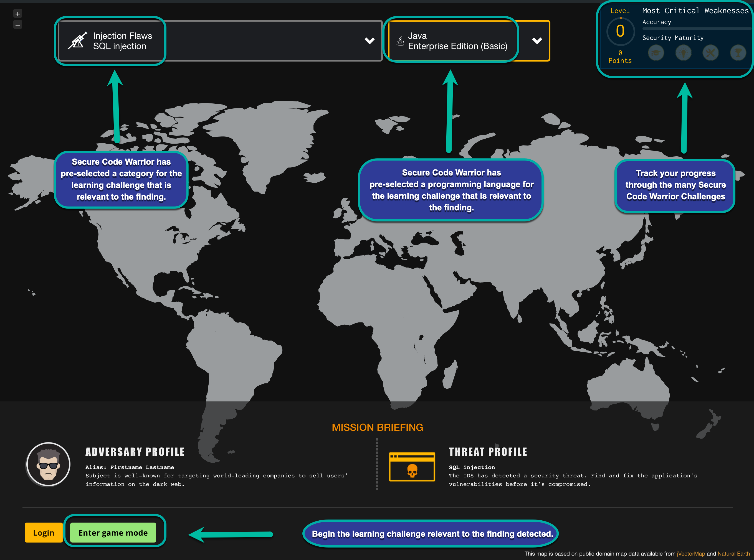Open the Natural Earth link
This screenshot has width=754, height=560.
click(x=733, y=554)
